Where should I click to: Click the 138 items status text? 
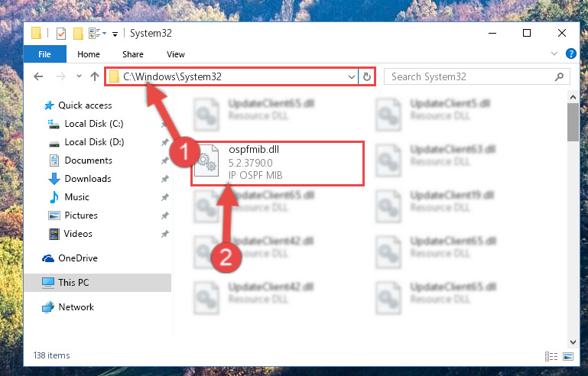pos(51,355)
